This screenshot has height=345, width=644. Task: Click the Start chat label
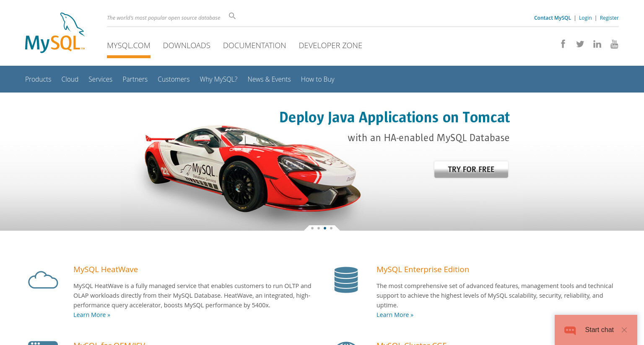tap(599, 330)
